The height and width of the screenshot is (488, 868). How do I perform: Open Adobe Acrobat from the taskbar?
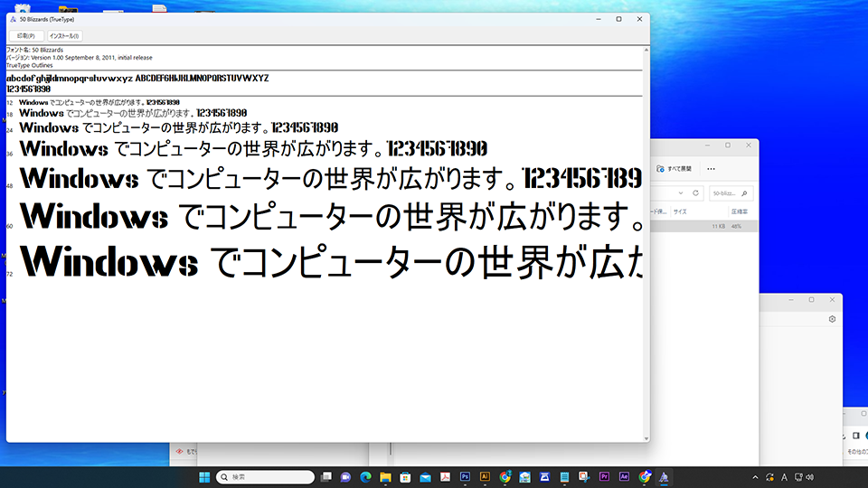coord(445,476)
